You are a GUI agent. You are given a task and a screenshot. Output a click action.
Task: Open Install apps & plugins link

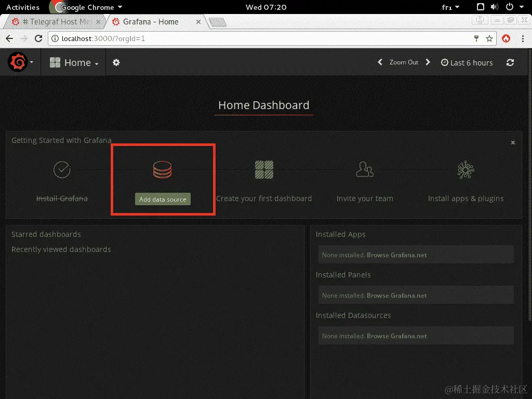pos(465,198)
